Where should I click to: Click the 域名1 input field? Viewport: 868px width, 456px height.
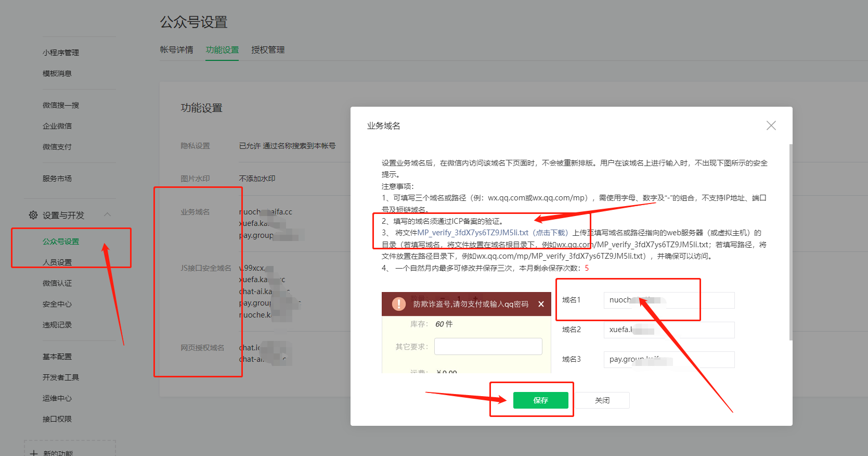tap(669, 300)
